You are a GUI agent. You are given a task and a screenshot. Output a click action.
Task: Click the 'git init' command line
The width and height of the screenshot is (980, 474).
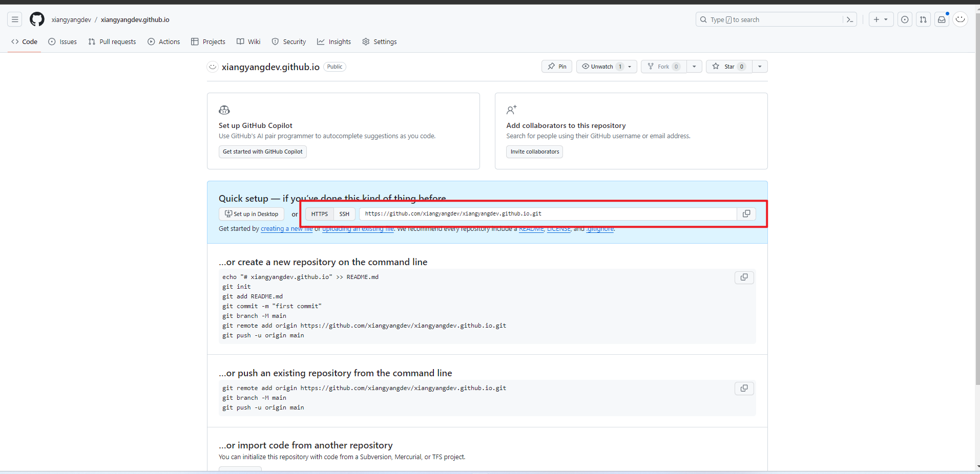tap(237, 287)
